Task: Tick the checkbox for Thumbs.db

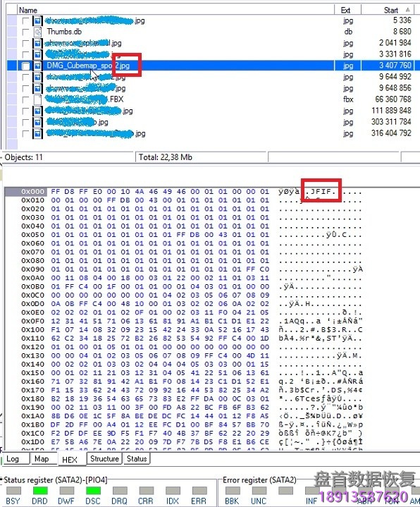Action: coord(25,32)
